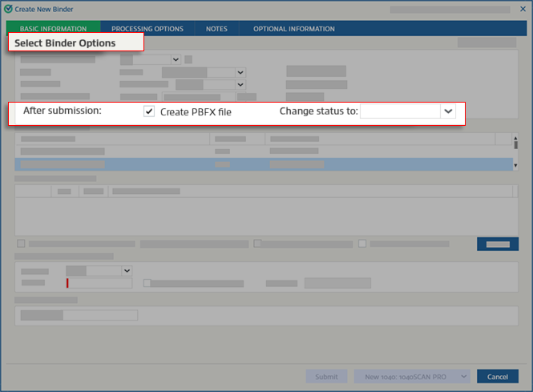Open the Processing Options tab
Image resolution: width=533 pixels, height=392 pixels.
tap(147, 29)
